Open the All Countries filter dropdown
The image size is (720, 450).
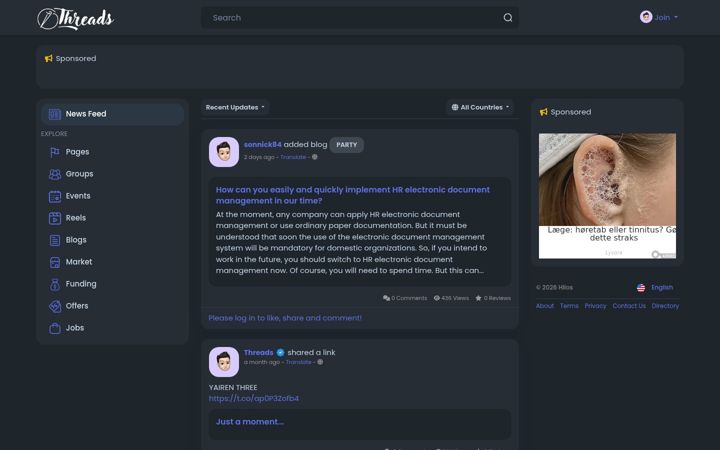(x=480, y=107)
